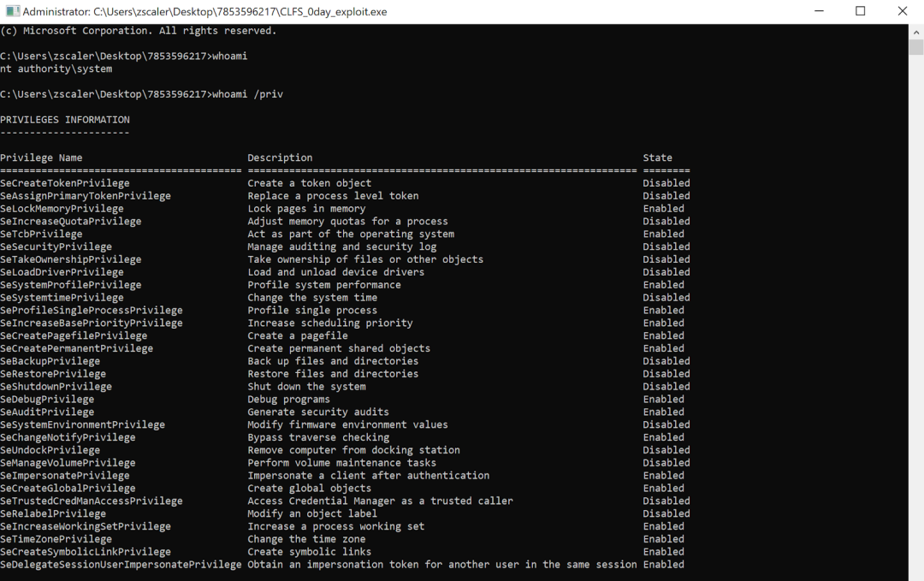924x581 pixels.
Task: Click 'Load and unload device drivers' description
Action: pos(335,272)
